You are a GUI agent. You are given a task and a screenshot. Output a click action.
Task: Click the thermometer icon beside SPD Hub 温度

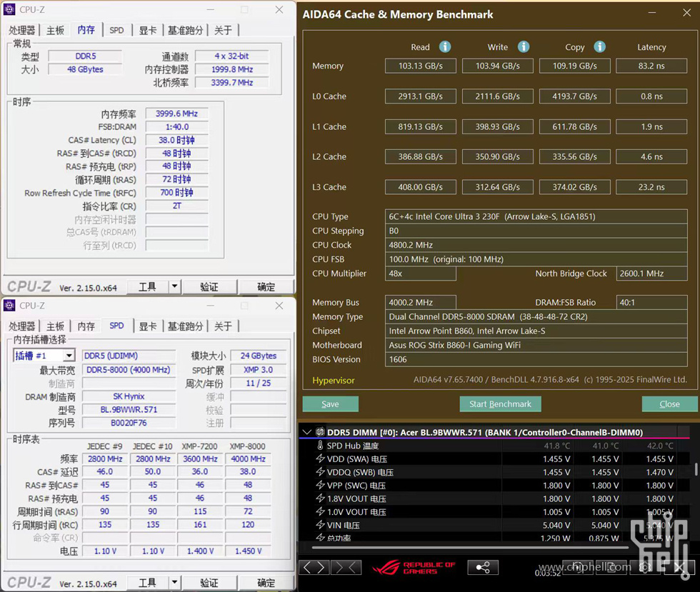click(x=320, y=446)
